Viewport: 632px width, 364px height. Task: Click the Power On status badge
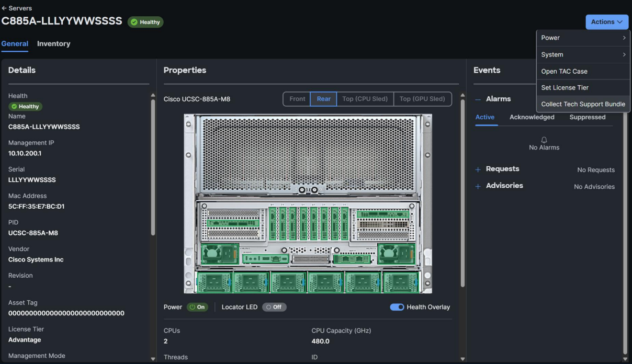point(197,307)
